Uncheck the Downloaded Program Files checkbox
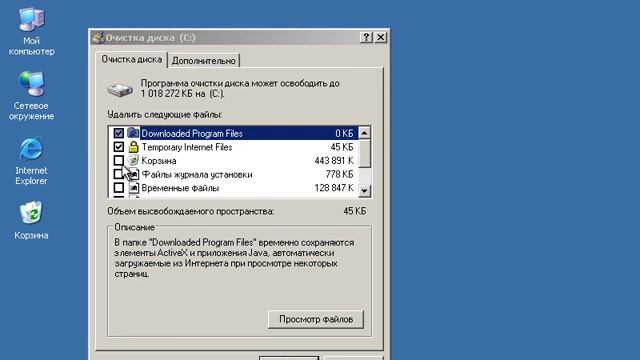The image size is (640, 360). tap(119, 133)
